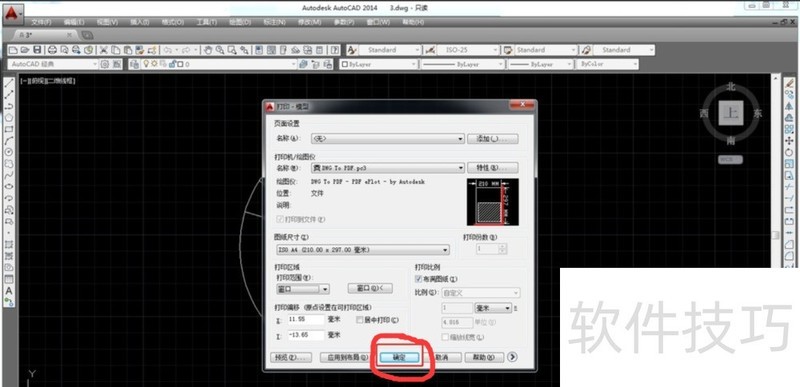The width and height of the screenshot is (800, 387).
Task: Click the 帮助 help button in dialog
Action: tap(484, 357)
